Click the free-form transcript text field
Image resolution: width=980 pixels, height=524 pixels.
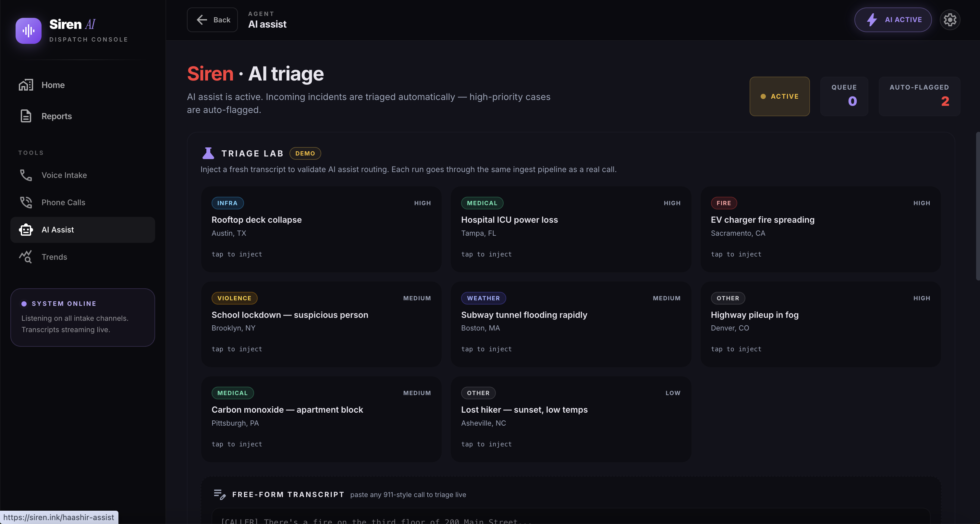tap(571, 518)
